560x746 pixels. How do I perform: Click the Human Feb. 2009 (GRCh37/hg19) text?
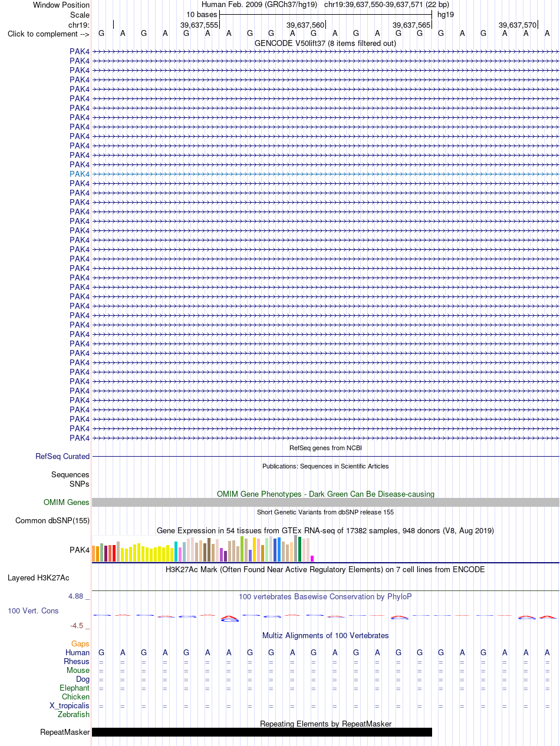pos(259,5)
